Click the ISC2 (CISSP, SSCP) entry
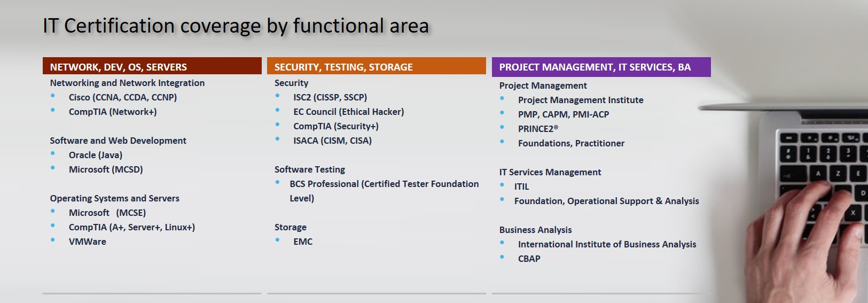Viewport: 868px width, 303px height. tap(330, 97)
